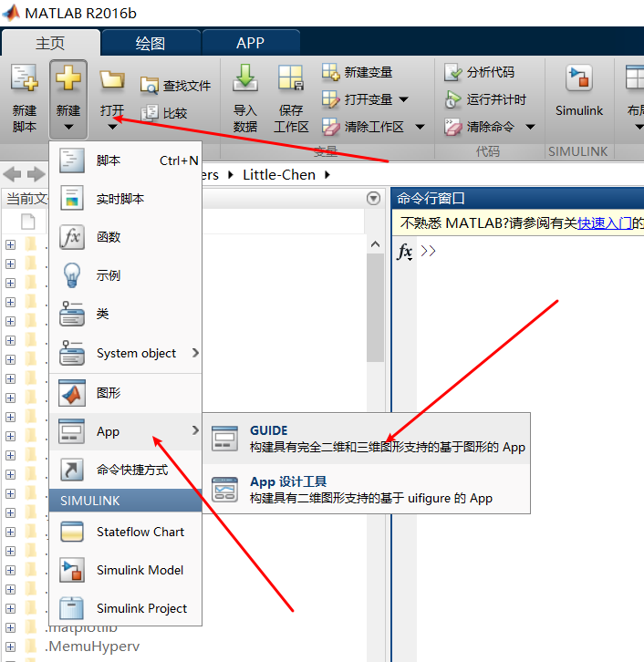Open Current Folder panel actions dropdown
This screenshot has width=644, height=662.
click(373, 199)
